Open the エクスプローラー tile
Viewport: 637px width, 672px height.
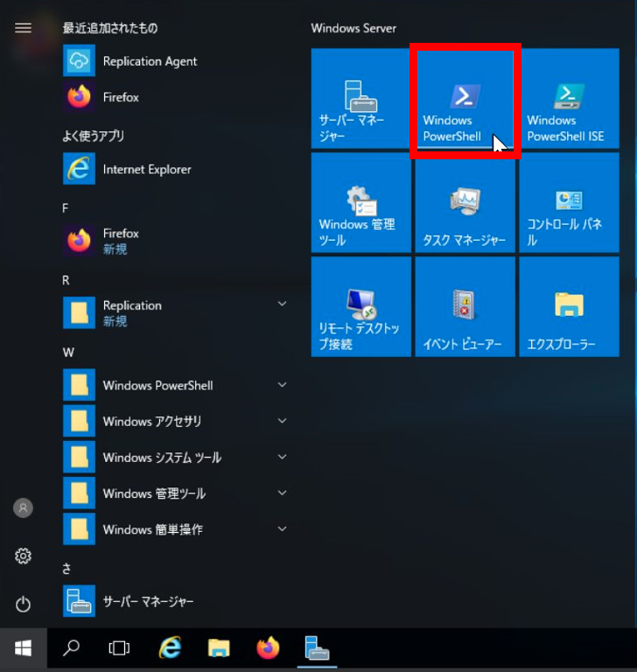570,307
